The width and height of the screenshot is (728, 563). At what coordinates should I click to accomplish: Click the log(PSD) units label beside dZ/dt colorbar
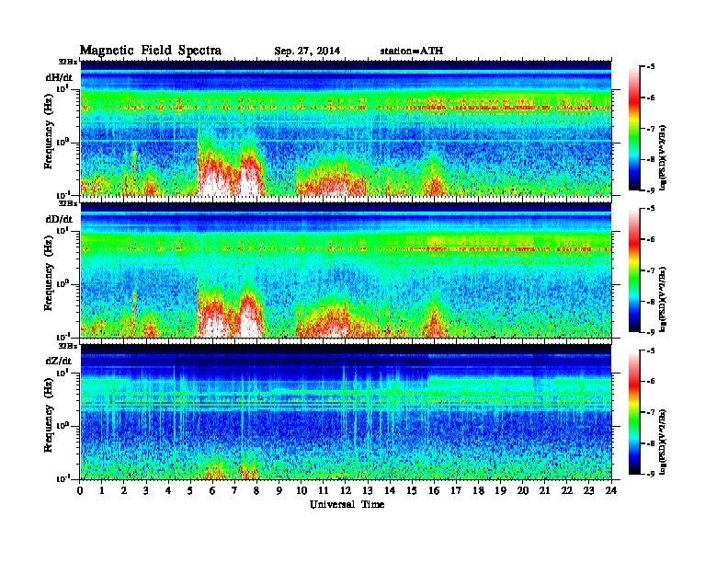coord(663,442)
